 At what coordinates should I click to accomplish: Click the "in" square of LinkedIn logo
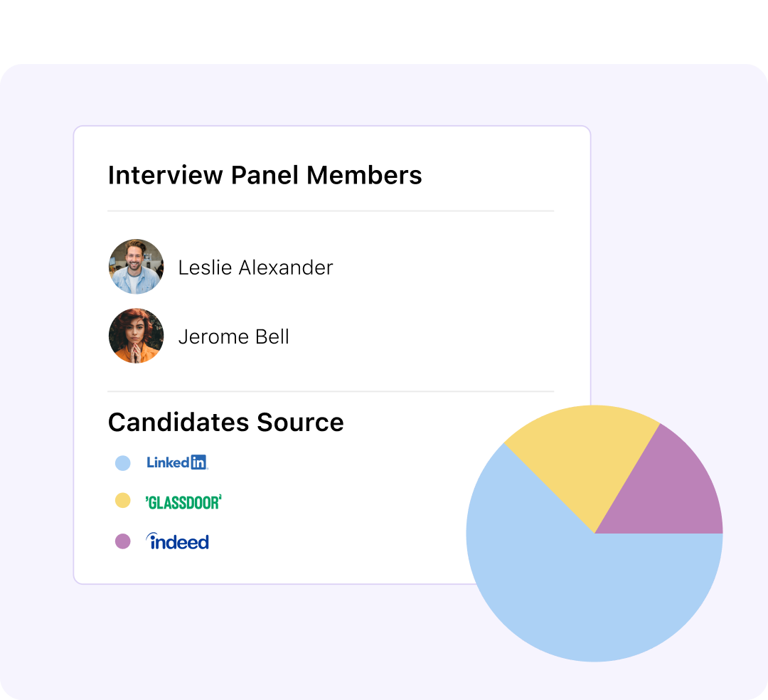198,462
